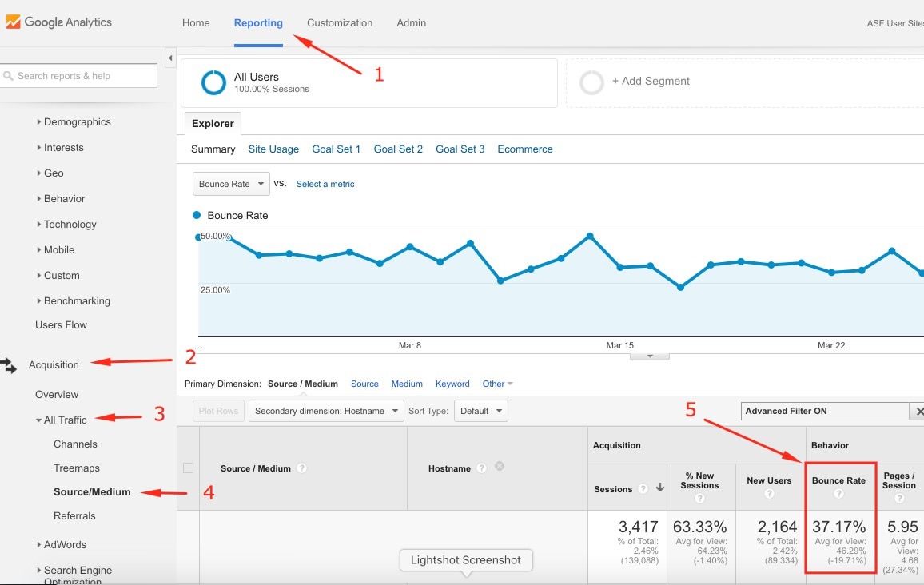This screenshot has height=585, width=924.
Task: Open the Sort Type Default dropdown
Action: (x=480, y=410)
